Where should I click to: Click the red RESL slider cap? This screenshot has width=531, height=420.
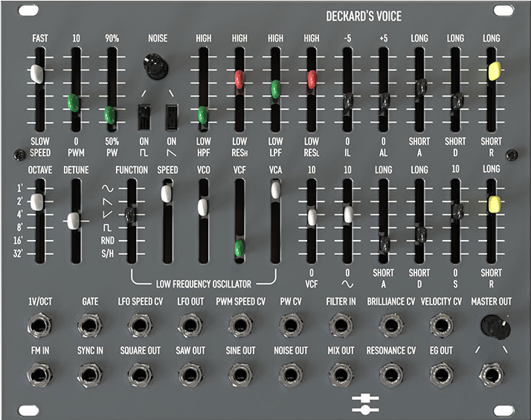click(312, 80)
